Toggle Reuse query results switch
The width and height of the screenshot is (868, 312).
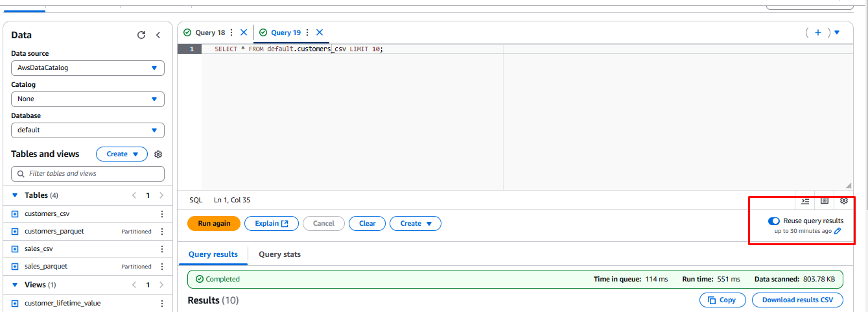tap(773, 221)
